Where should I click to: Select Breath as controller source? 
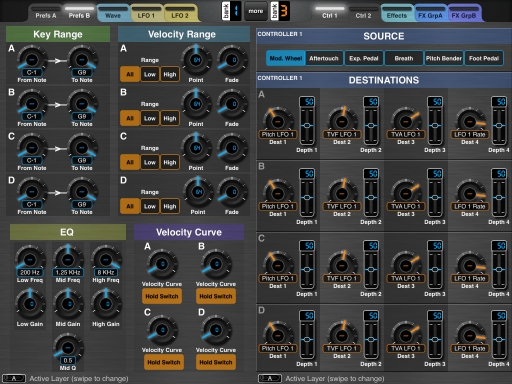404,58
